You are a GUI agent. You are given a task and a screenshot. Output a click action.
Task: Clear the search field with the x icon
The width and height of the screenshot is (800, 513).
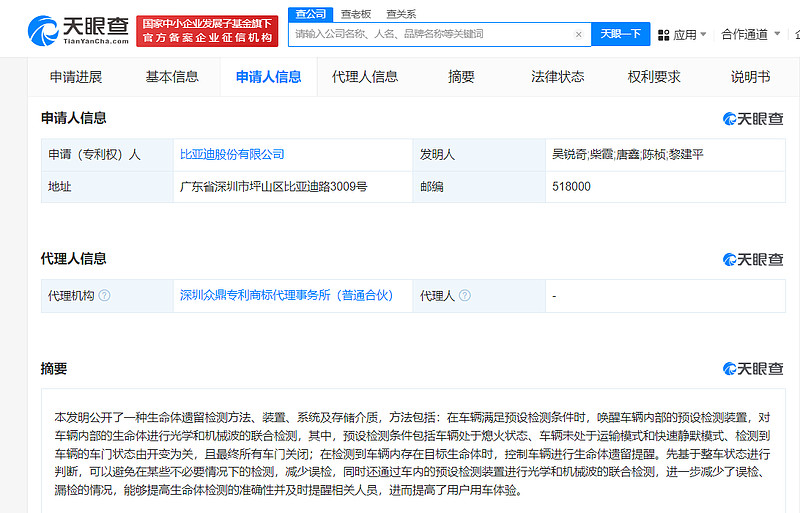pyautogui.click(x=579, y=35)
